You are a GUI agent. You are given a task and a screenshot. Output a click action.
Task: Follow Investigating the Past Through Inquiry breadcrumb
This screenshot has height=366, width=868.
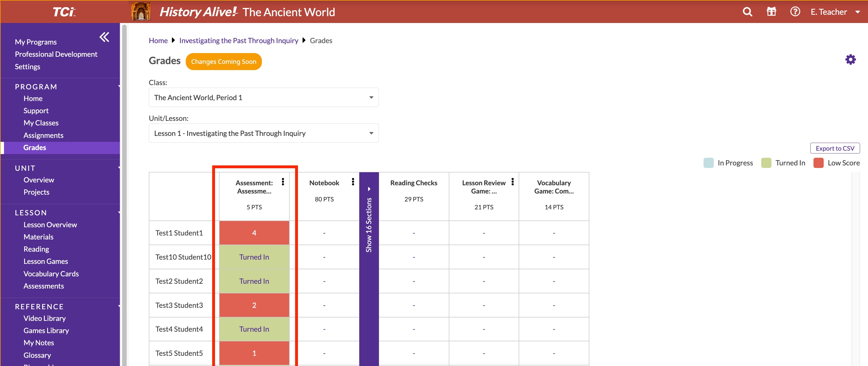click(x=239, y=41)
